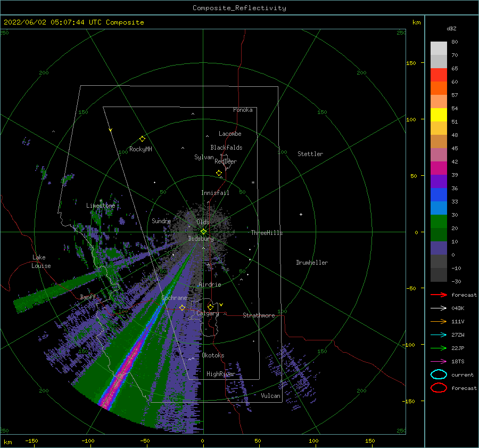Click the green 22JP arrow icon
This screenshot has height=448, width=479.
(x=439, y=348)
